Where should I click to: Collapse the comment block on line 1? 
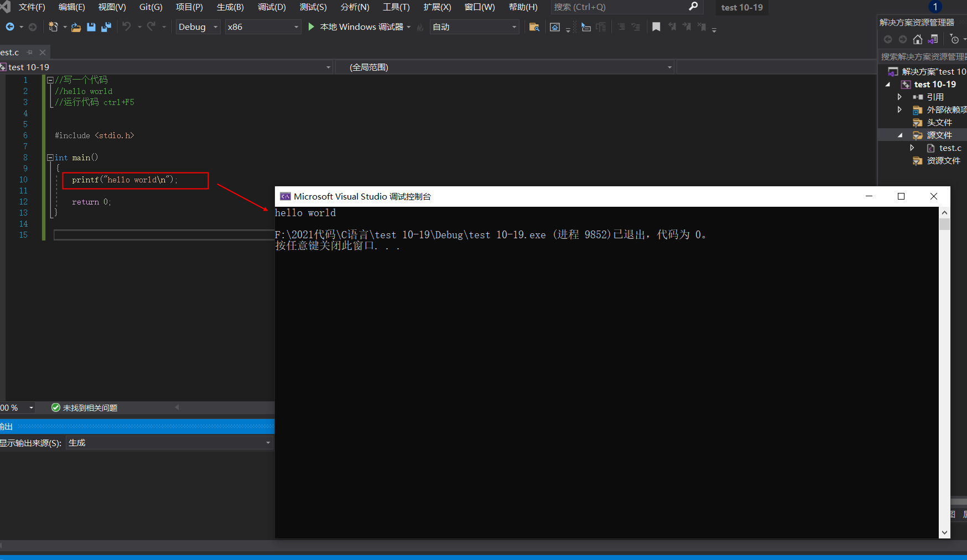(x=50, y=80)
